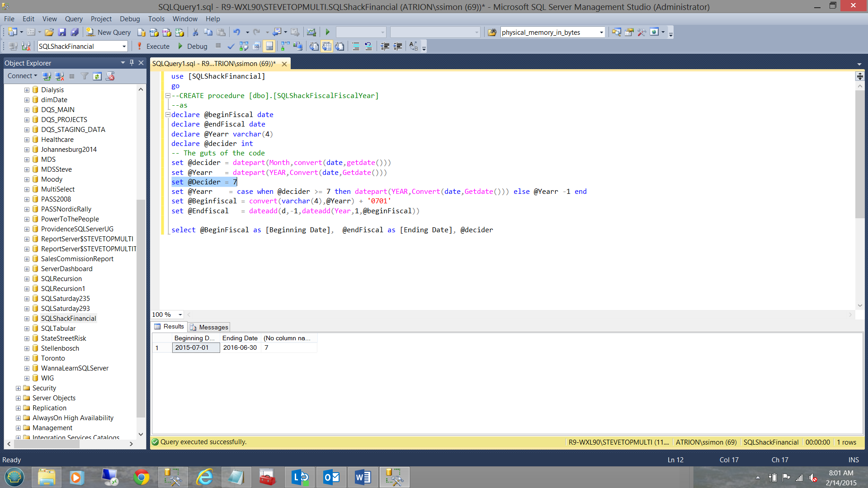Screen dimensions: 868x488
Task: Expand the Security folder node
Action: (18, 388)
